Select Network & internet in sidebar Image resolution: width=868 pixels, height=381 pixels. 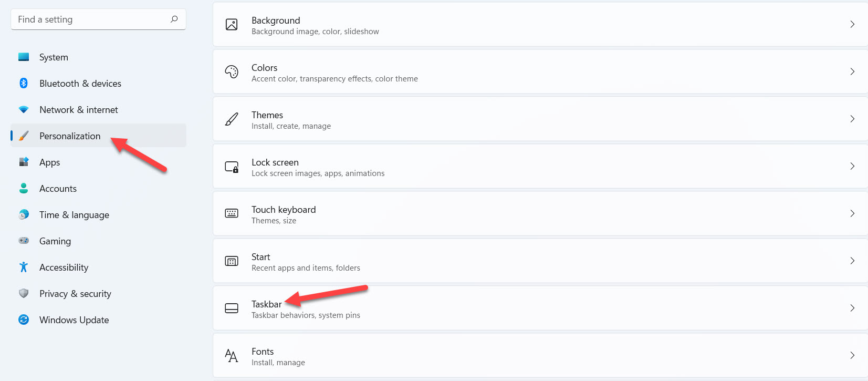pyautogui.click(x=78, y=110)
